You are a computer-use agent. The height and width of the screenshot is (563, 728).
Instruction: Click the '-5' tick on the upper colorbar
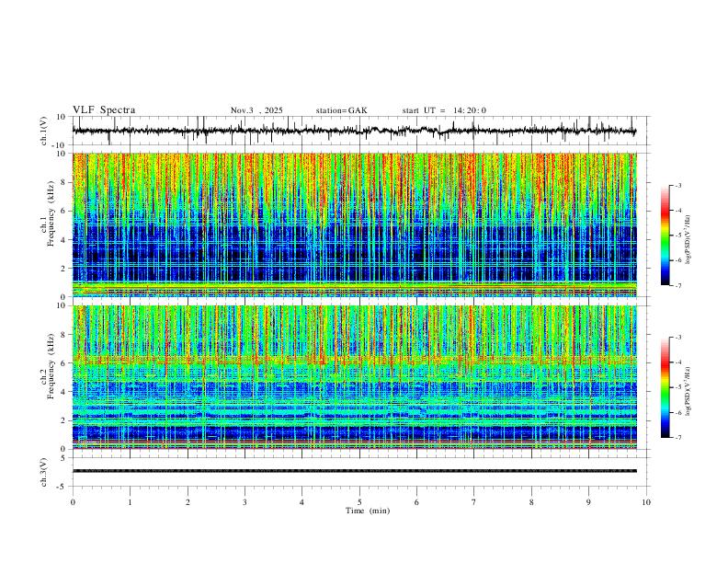tap(677, 236)
